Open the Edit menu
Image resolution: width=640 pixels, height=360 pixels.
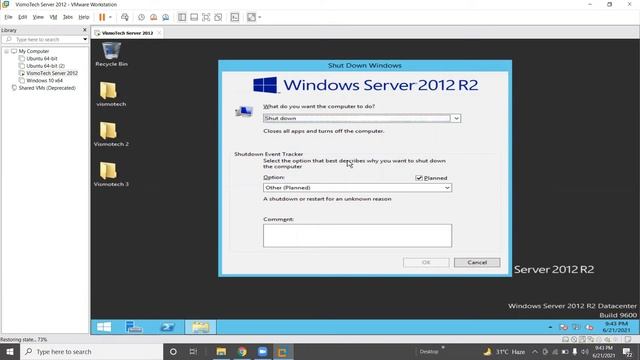(x=22, y=17)
